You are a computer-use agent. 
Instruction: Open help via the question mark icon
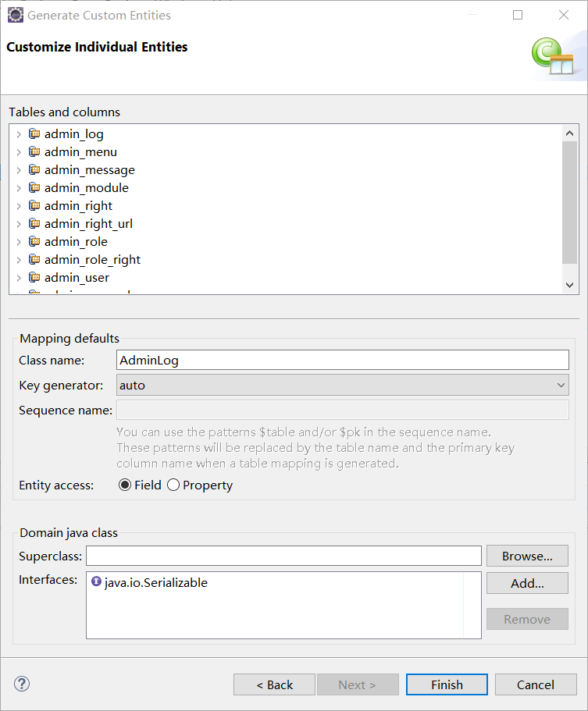tap(21, 684)
